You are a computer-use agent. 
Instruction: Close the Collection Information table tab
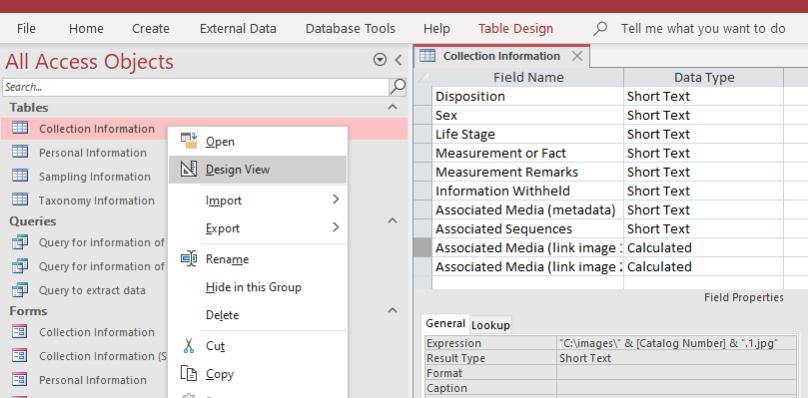pos(577,56)
